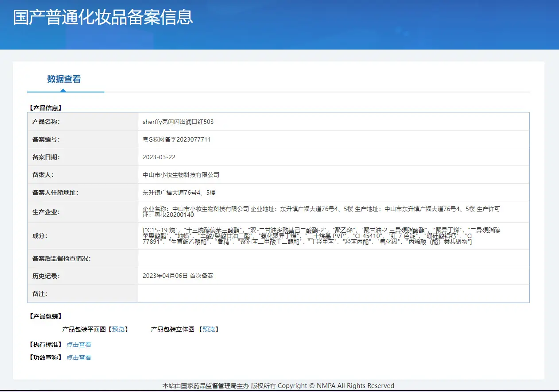Click the 备案人: row label

point(43,175)
